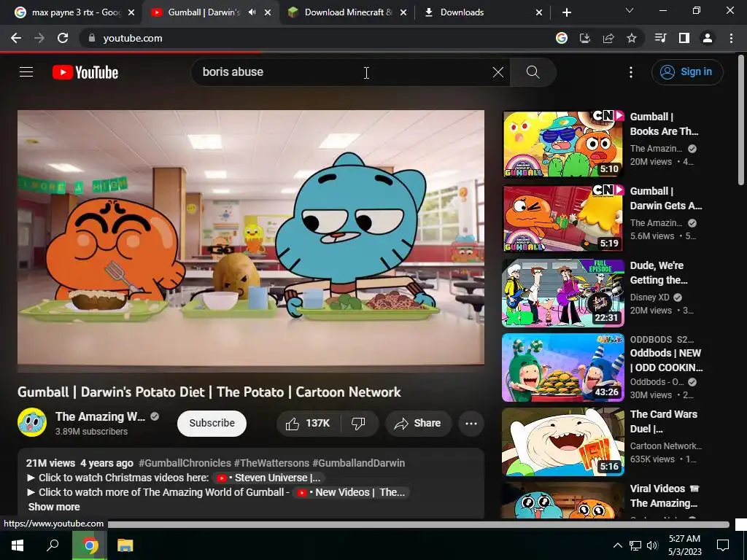Screen dimensions: 747x560
Task: Share this page from the address bar
Action: click(x=608, y=38)
